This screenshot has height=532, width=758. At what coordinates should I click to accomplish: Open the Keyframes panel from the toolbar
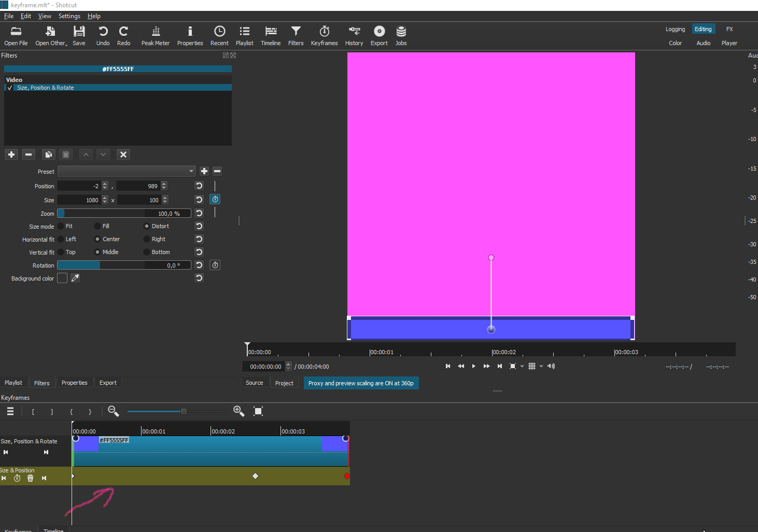(x=324, y=35)
